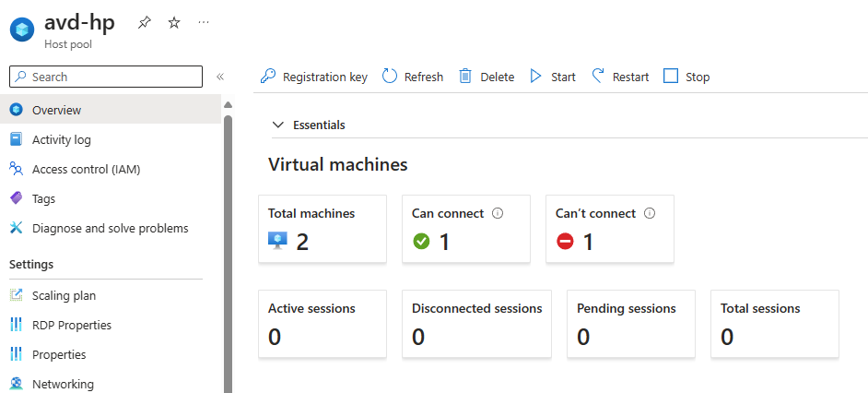Click the Refresh circular arrow icon
Viewport: 868px width, 393px height.
(x=390, y=77)
